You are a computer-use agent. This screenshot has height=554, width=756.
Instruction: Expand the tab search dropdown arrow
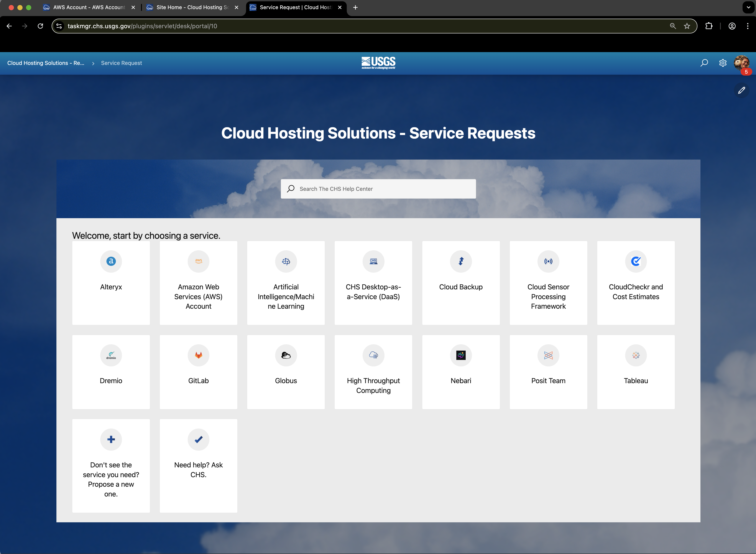tap(748, 7)
